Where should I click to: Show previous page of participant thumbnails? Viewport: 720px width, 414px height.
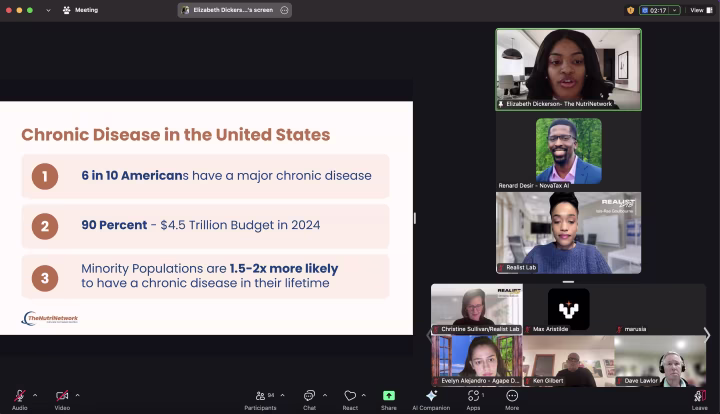429,335
